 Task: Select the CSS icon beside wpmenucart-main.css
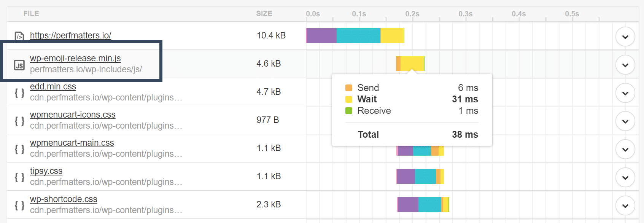pos(19,148)
